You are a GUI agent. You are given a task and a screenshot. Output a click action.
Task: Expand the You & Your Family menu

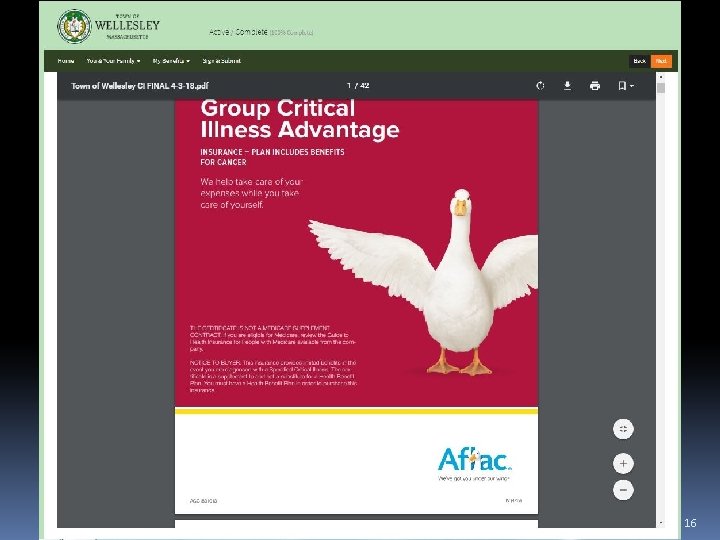click(113, 61)
